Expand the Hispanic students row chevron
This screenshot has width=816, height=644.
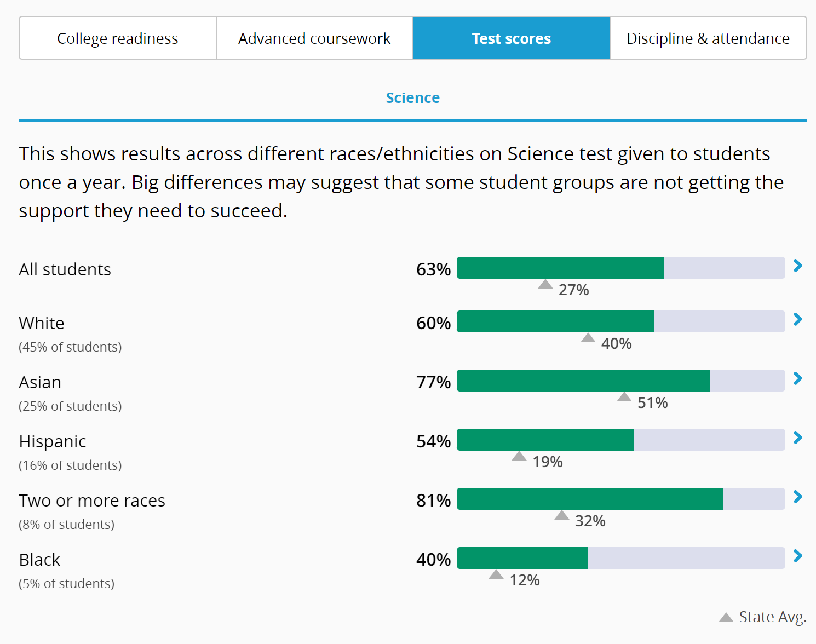point(798,438)
